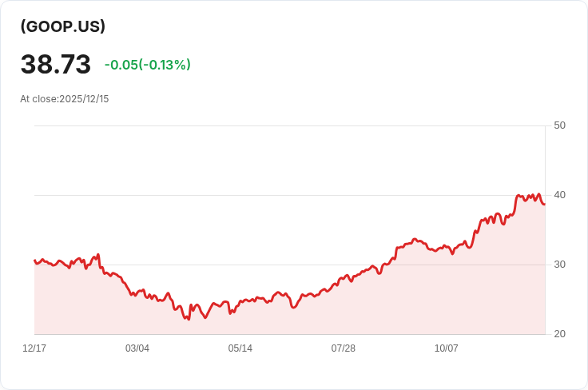Click the 30 price axis label
The height and width of the screenshot is (390, 588).
point(559,265)
